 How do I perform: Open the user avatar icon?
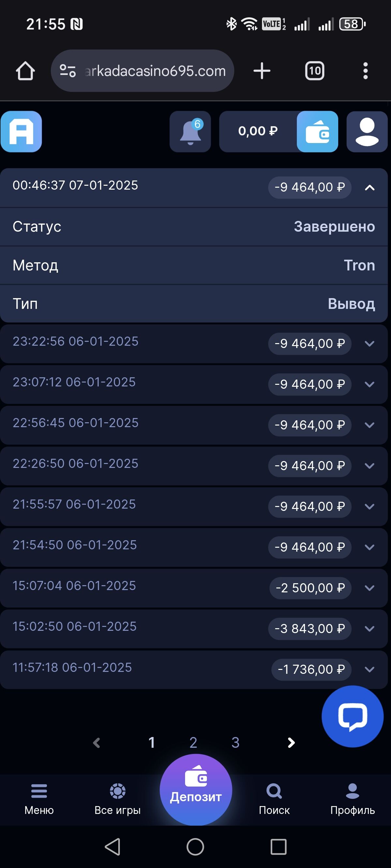coord(367,131)
